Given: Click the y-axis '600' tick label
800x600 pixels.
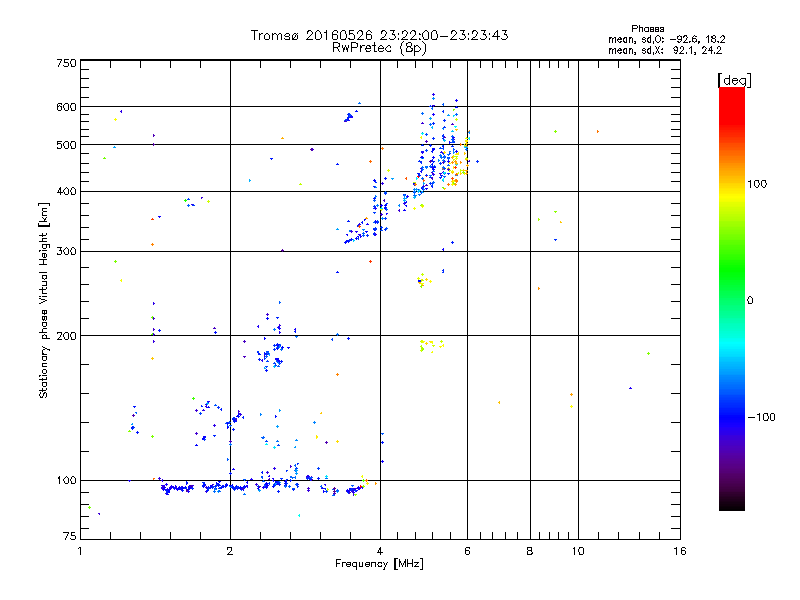Looking at the screenshot, I should click(x=66, y=107).
